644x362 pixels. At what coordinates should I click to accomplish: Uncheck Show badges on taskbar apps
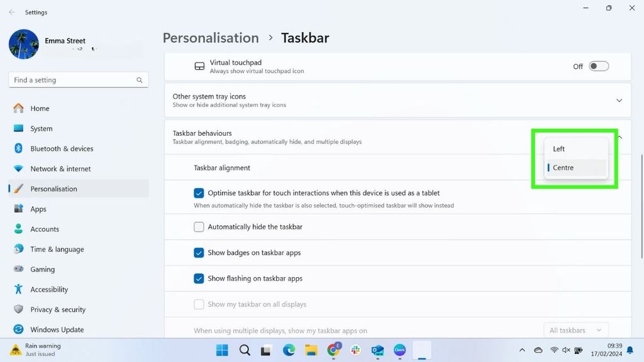coord(199,253)
